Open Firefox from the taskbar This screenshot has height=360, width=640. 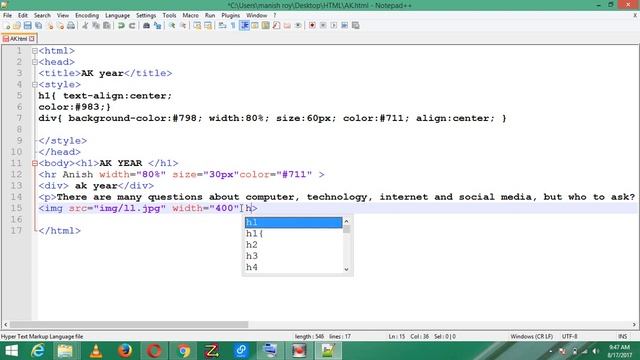pos(125,351)
